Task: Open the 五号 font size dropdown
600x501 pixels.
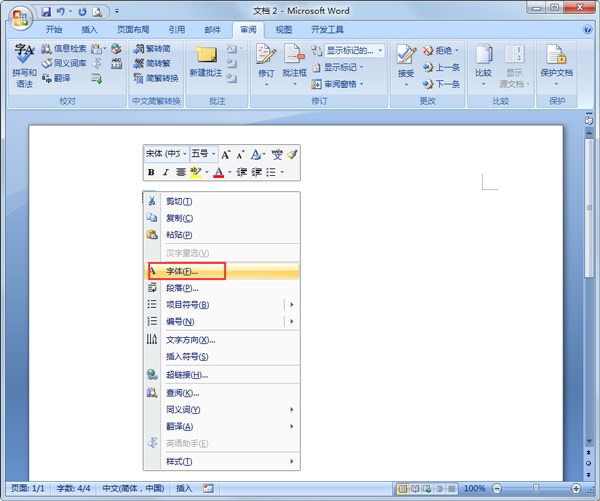Action: tap(203, 154)
